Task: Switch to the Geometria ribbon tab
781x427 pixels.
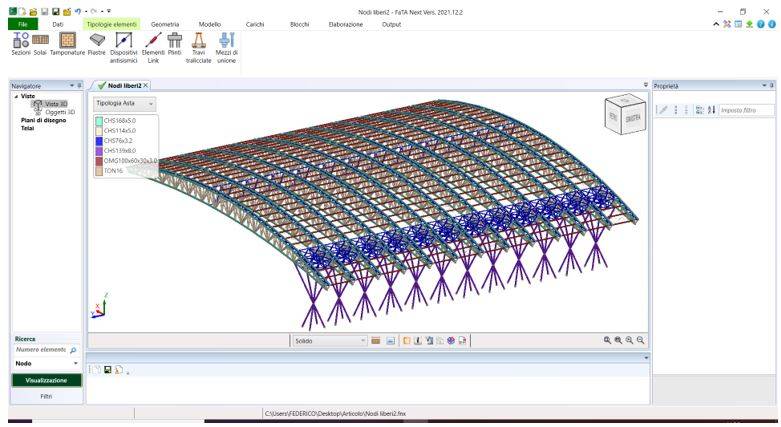Action: (x=165, y=24)
